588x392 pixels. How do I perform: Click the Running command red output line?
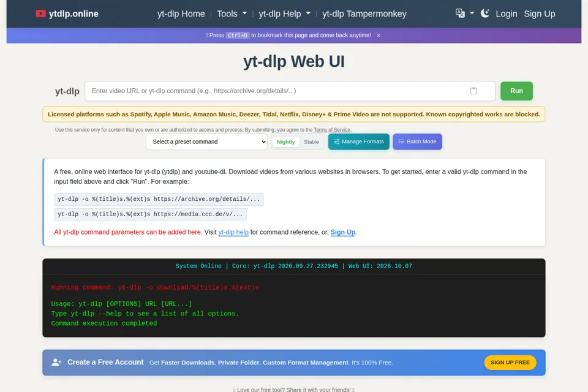(x=155, y=288)
